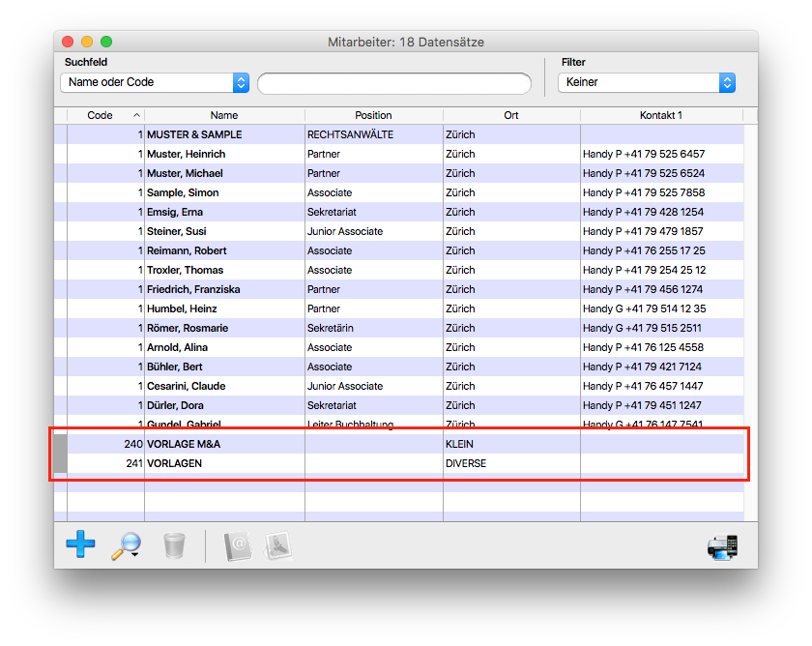This screenshot has height=646, width=812.
Task: Select employee 'Arnold, Alina'
Action: tap(399, 347)
